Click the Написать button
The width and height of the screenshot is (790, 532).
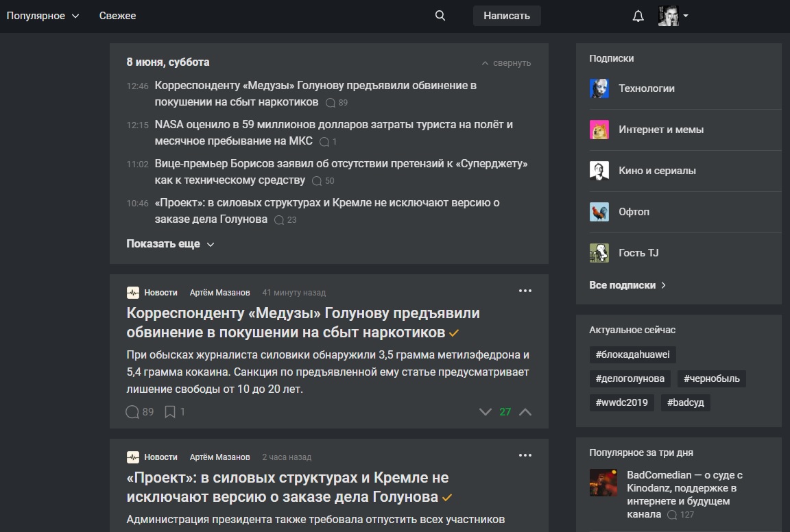pos(507,15)
